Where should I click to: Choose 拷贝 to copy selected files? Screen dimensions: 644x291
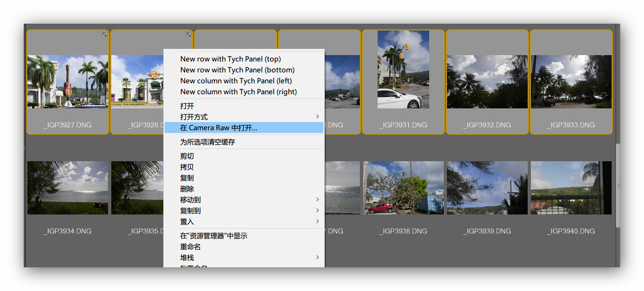[186, 167]
